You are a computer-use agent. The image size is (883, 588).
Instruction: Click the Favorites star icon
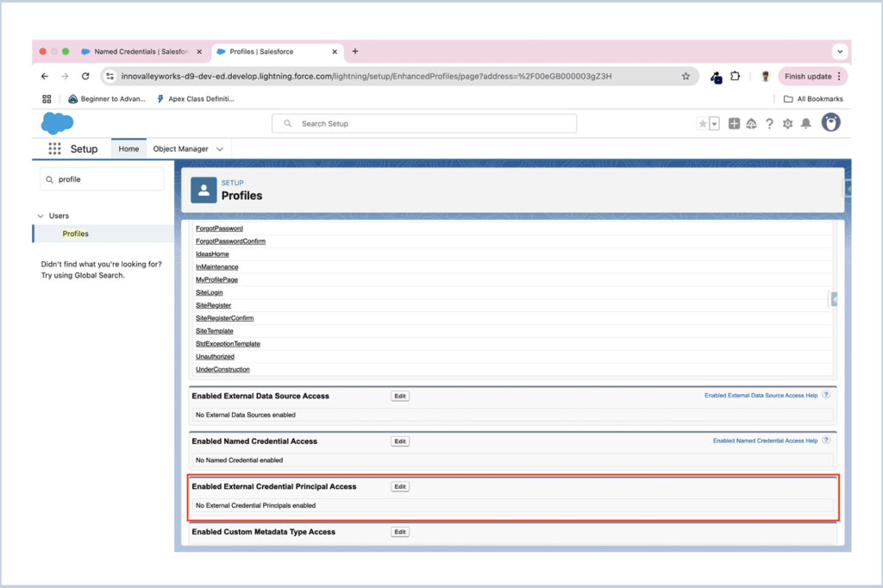tap(702, 123)
